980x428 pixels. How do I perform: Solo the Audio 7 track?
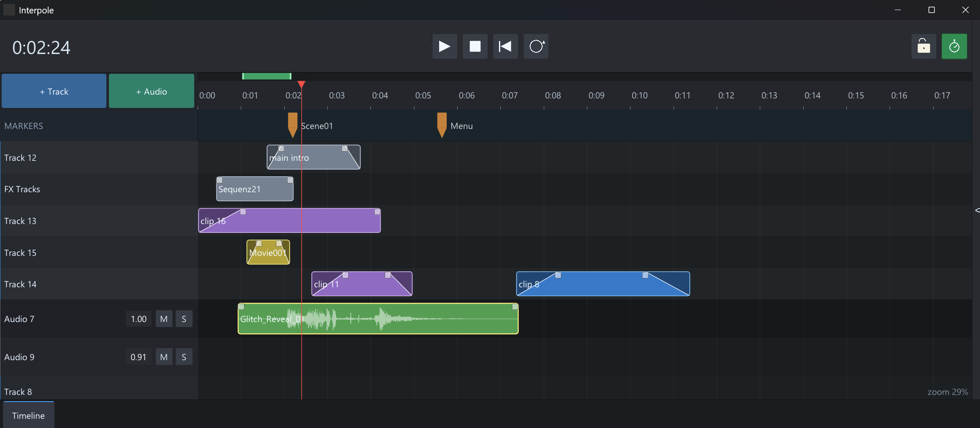[x=184, y=319]
